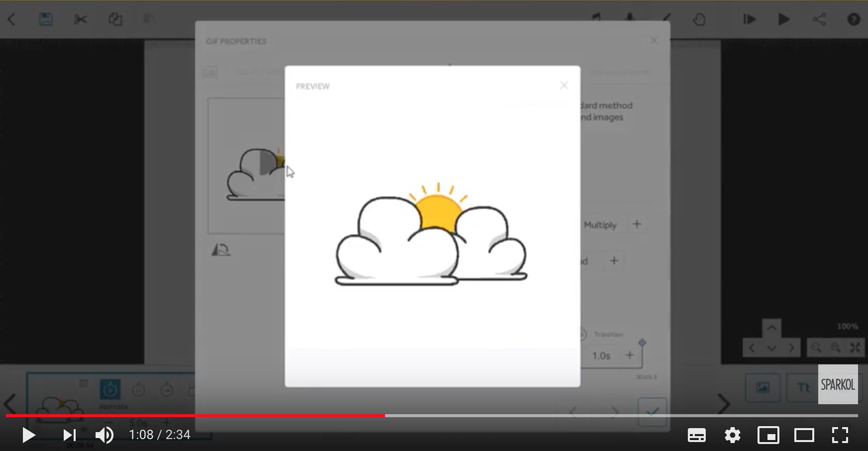Move canvas down with arrow button
Image resolution: width=868 pixels, height=451 pixels.
[771, 347]
